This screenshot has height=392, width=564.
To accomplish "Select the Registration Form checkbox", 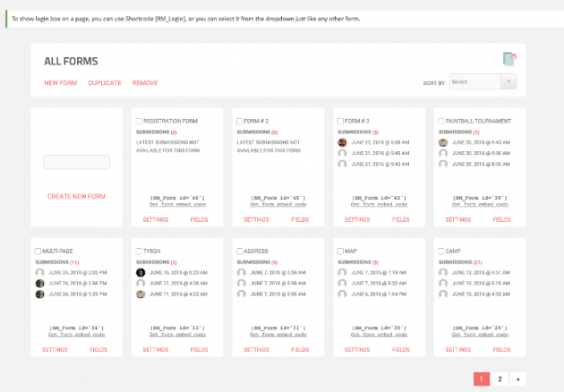I will (x=139, y=121).
